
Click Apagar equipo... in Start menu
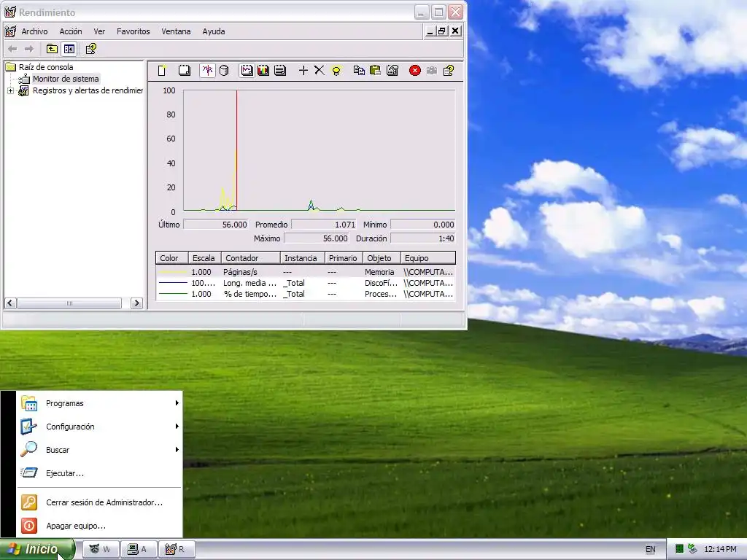tap(99, 526)
